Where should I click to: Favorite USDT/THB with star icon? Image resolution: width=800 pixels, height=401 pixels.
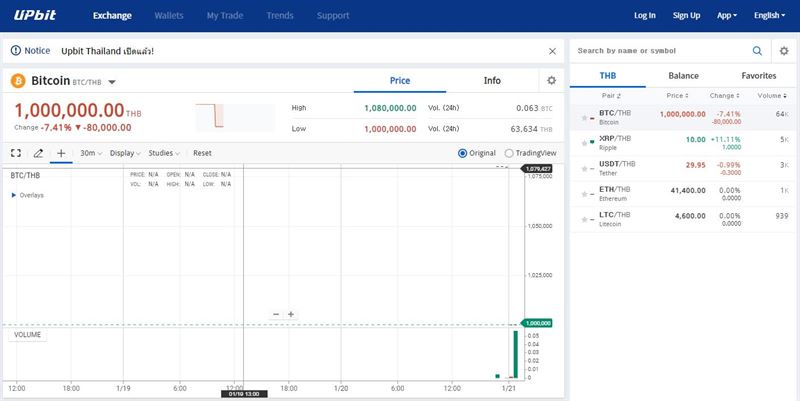[584, 169]
